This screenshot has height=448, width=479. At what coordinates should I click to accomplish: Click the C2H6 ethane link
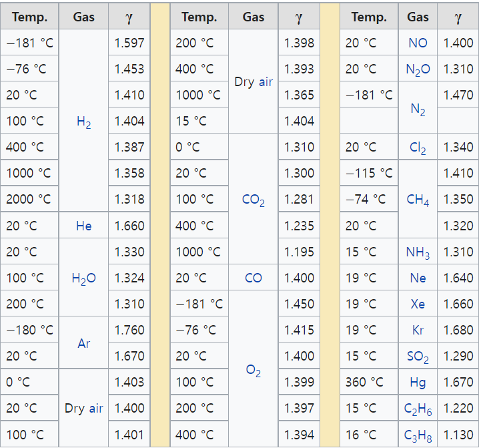(418, 409)
